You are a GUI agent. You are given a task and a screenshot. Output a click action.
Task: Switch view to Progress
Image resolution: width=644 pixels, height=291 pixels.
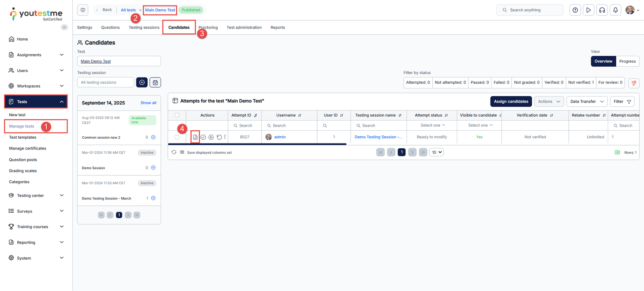[627, 61]
